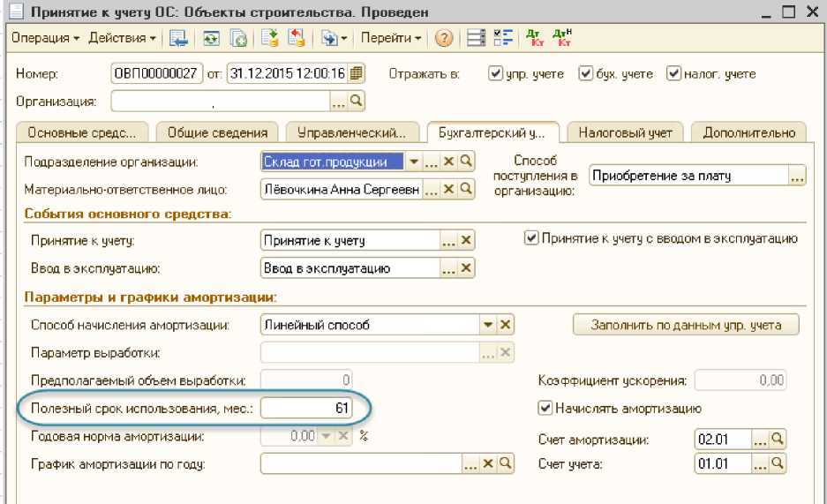Screen dimensions: 827x504
Task: Open Организация magnifier lookup icon
Action: (356, 102)
